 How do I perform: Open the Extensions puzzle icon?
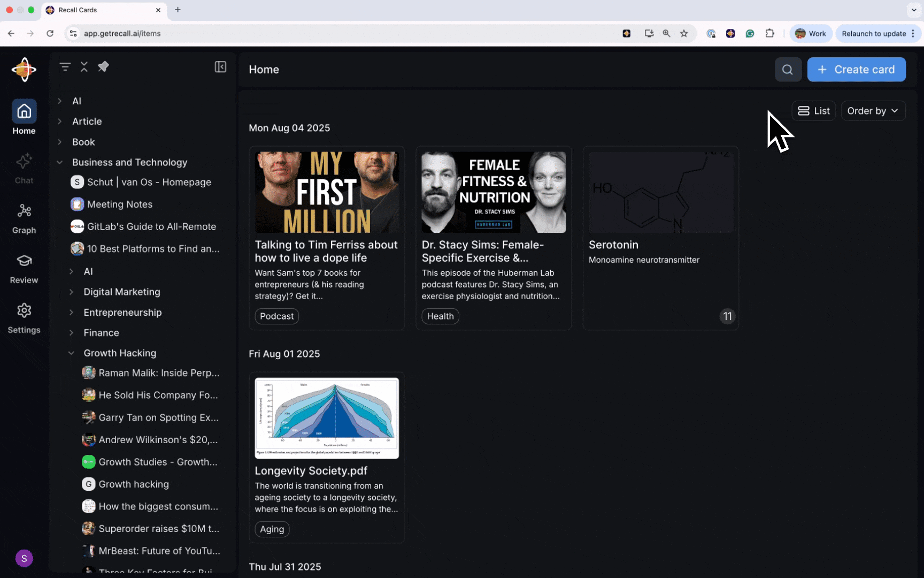point(769,33)
